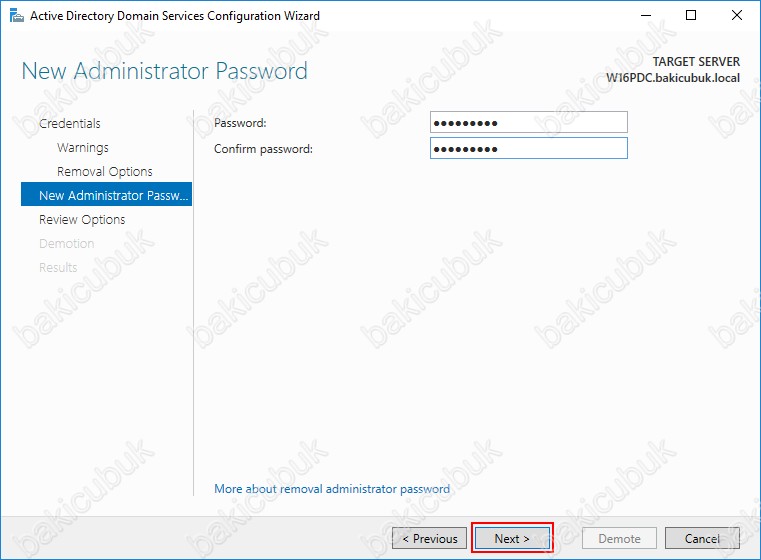Go back with the < Previous button

pyautogui.click(x=430, y=538)
